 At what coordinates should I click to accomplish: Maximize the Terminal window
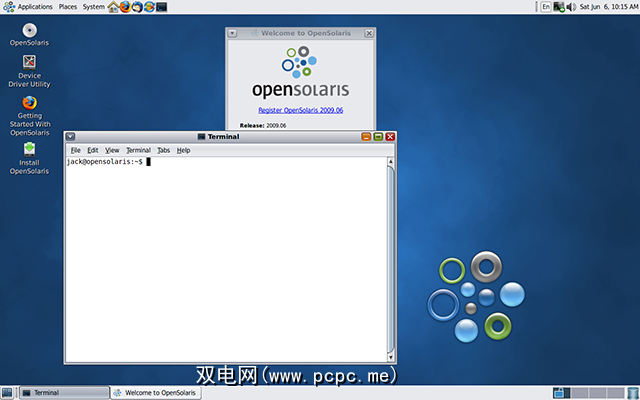point(378,137)
